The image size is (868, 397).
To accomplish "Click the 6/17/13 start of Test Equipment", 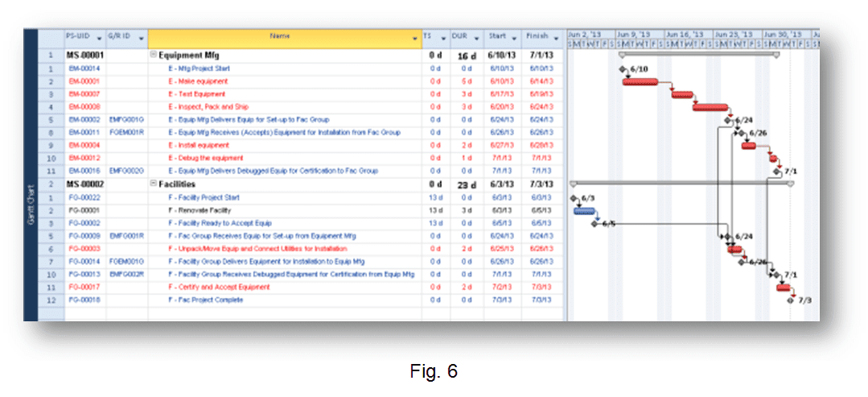I will [x=502, y=94].
